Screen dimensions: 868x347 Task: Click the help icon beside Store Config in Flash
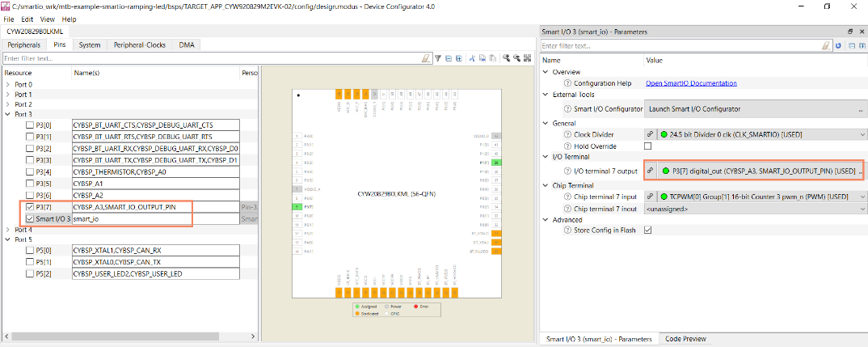567,230
